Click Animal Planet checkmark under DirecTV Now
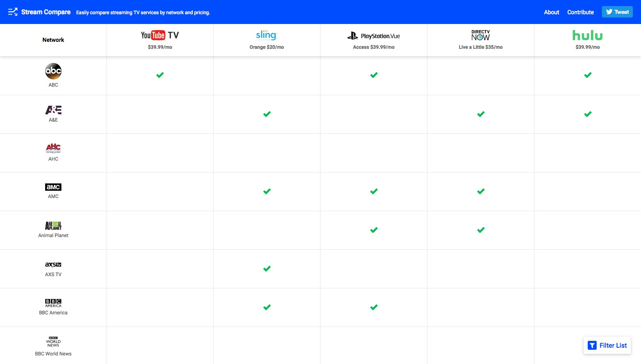 (x=481, y=230)
